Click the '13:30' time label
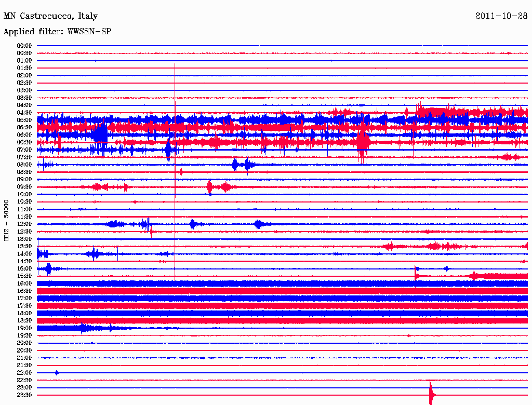The width and height of the screenshot is (532, 405). [24, 246]
